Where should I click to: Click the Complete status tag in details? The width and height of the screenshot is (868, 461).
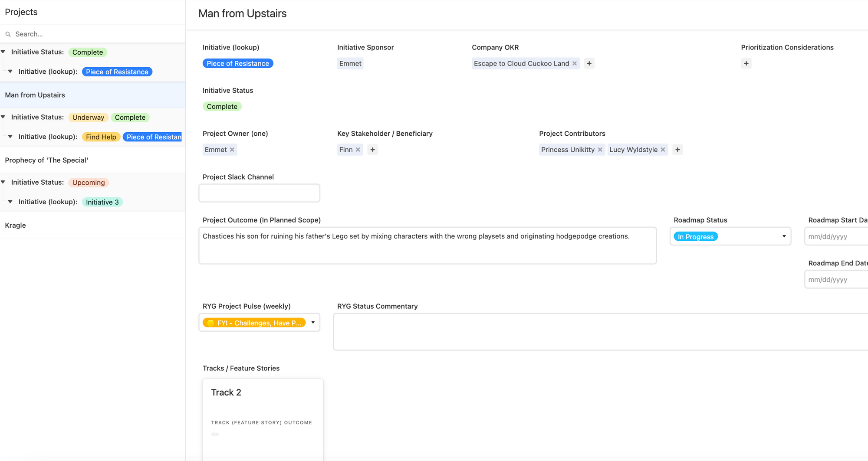pyautogui.click(x=222, y=106)
